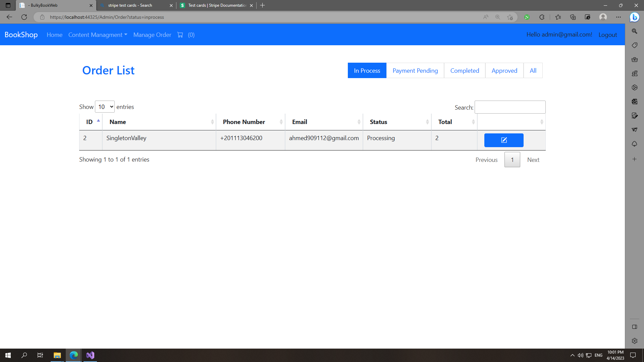This screenshot has height=362, width=644.
Task: Open the Content Managment dropdown menu
Action: pos(98,35)
